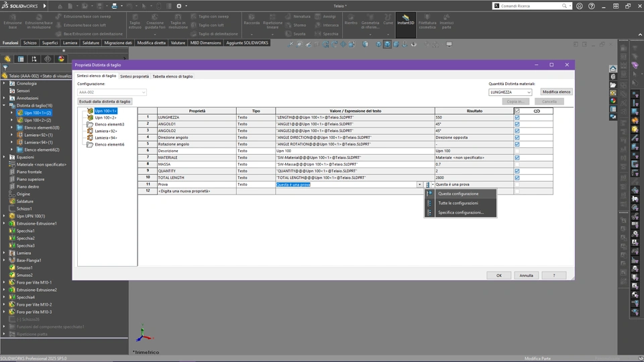Image resolution: width=644 pixels, height=362 pixels.
Task: Open the Schizzo ribbon tab
Action: pyautogui.click(x=30, y=43)
